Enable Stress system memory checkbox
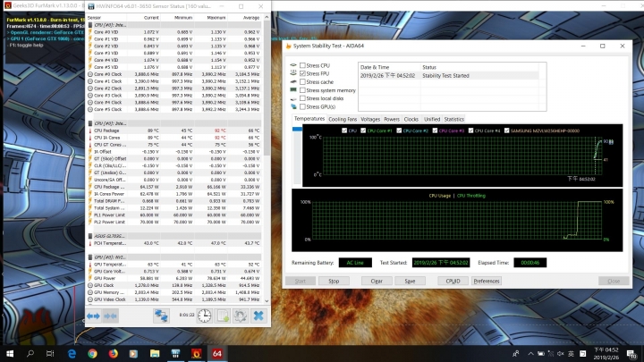The image size is (644, 362). click(x=302, y=90)
